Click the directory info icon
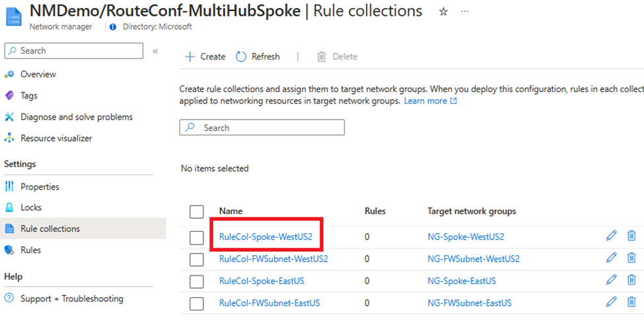Screen dimensions: 644x323 (113, 27)
